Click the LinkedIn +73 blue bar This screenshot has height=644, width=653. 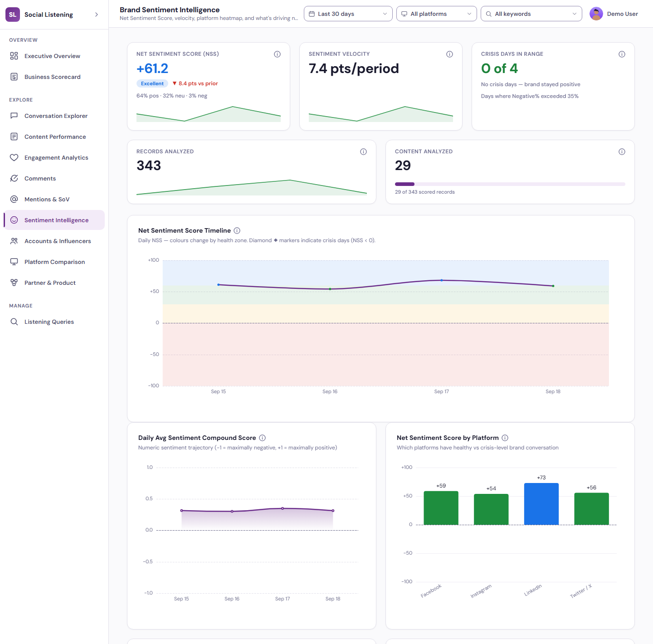coord(541,504)
